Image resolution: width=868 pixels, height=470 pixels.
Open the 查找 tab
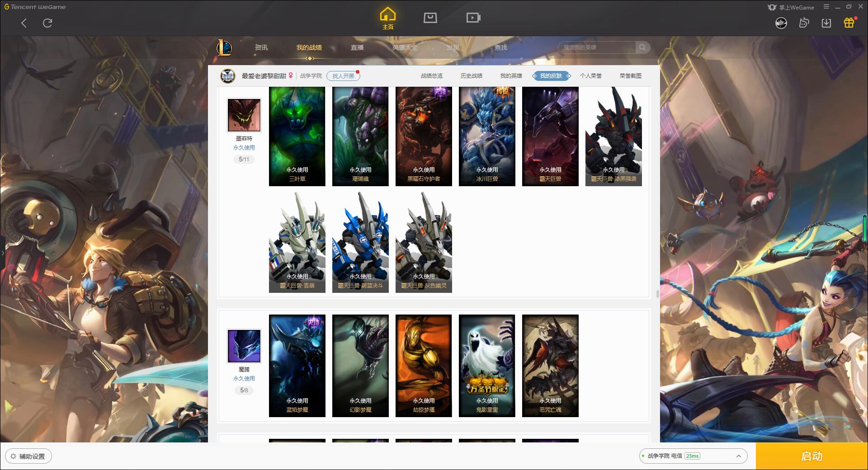point(501,47)
